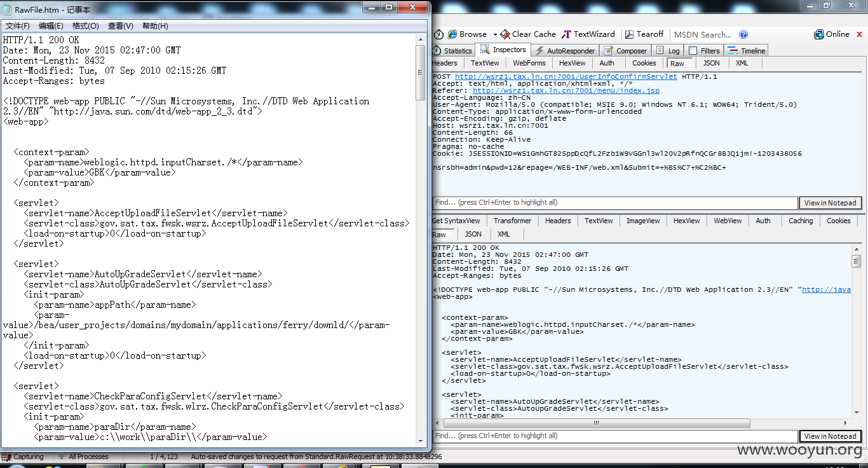The height and width of the screenshot is (468, 868).
Task: Open the UserInfoConfirmServlet POST URL link
Action: click(566, 76)
